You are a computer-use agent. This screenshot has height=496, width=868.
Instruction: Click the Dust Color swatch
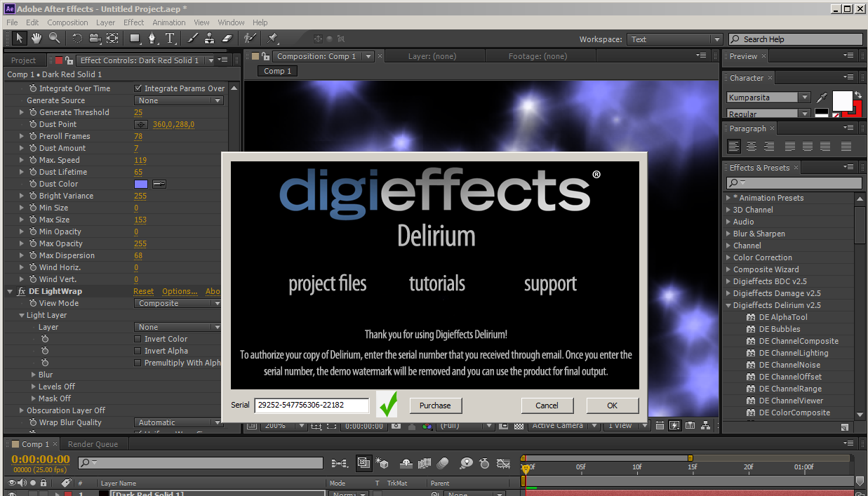(x=141, y=184)
